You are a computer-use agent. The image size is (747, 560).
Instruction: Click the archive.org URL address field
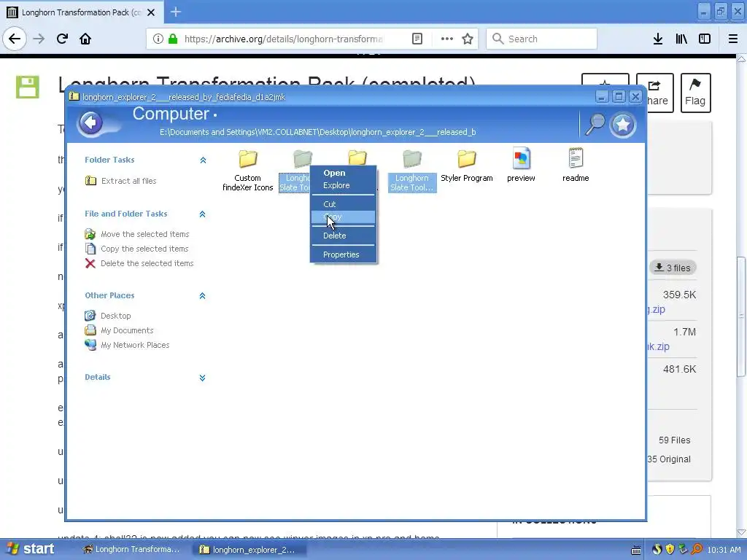[284, 39]
